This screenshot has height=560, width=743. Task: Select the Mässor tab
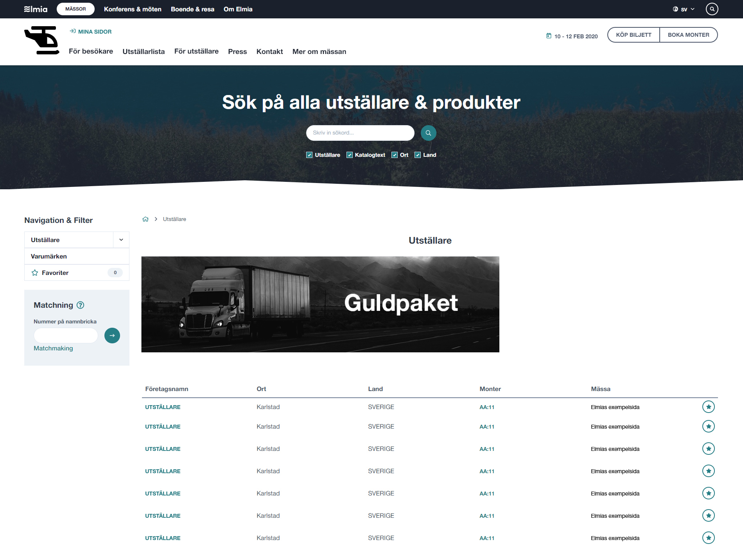point(75,9)
